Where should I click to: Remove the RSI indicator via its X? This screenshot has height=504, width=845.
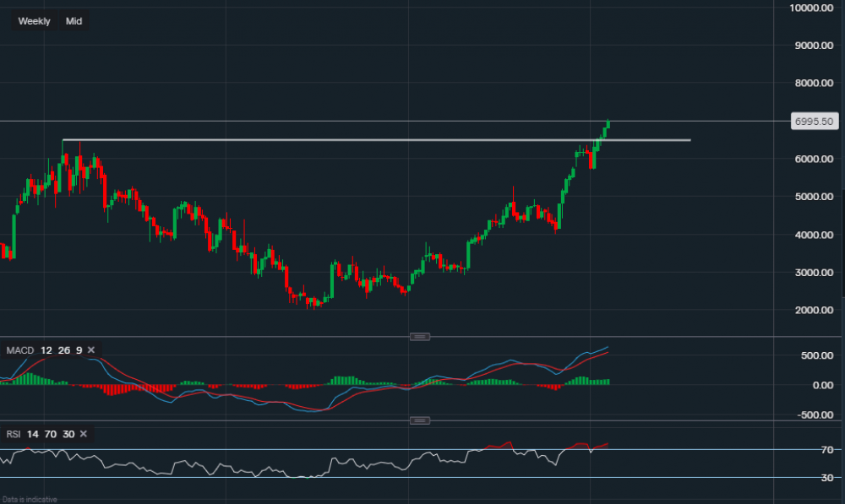[x=82, y=433]
